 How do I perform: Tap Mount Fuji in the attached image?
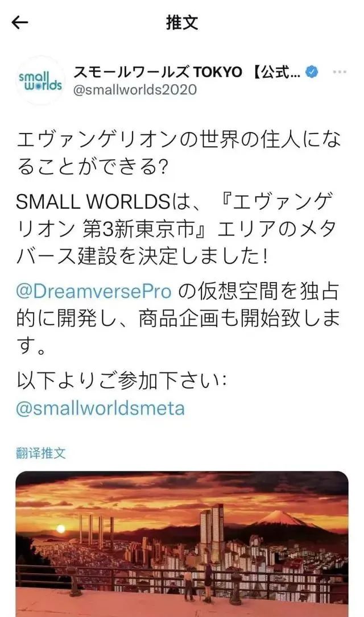282,519
